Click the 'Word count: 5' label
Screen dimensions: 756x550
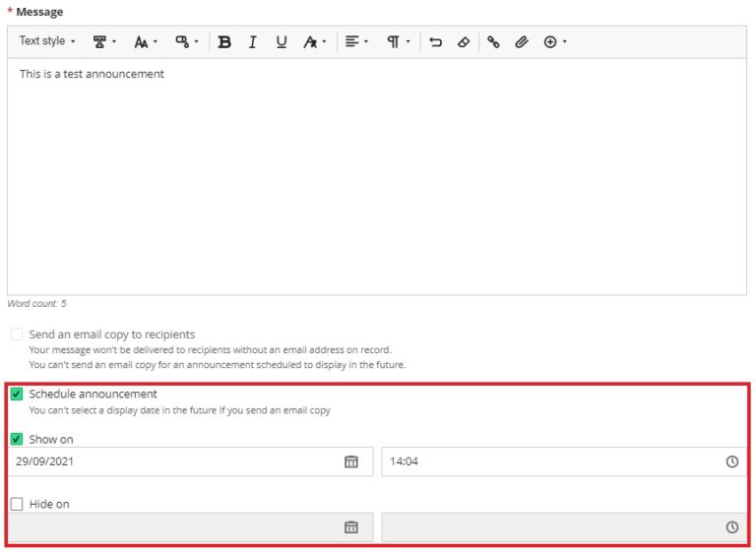coord(36,304)
